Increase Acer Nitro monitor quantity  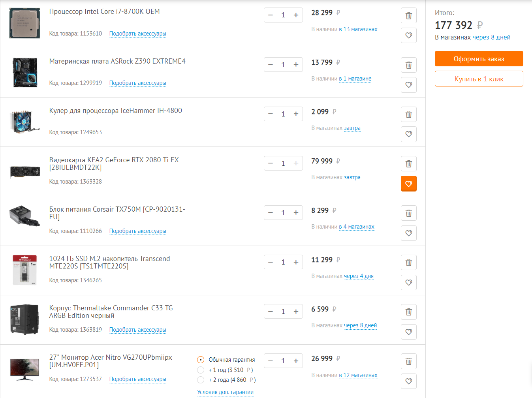(x=296, y=360)
